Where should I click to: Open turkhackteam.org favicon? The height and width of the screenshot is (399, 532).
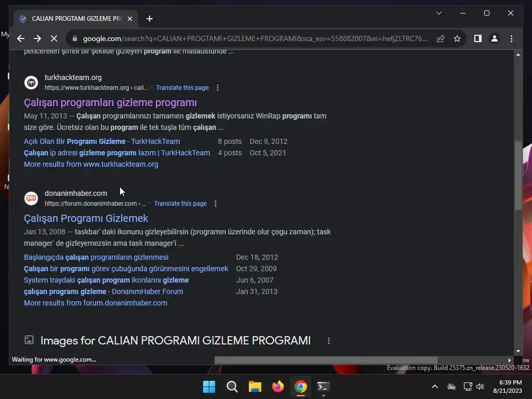click(x=31, y=83)
